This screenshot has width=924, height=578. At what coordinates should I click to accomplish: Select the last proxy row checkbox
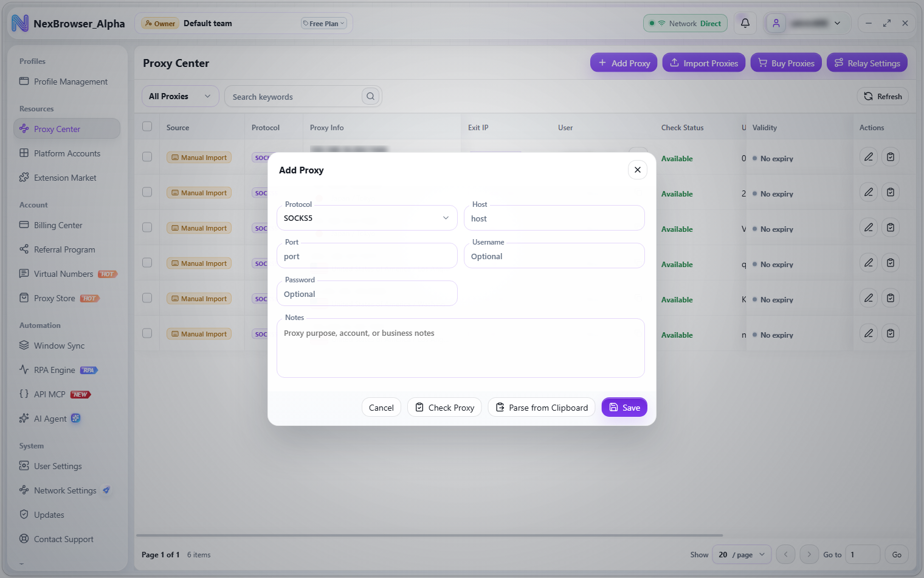tap(147, 333)
